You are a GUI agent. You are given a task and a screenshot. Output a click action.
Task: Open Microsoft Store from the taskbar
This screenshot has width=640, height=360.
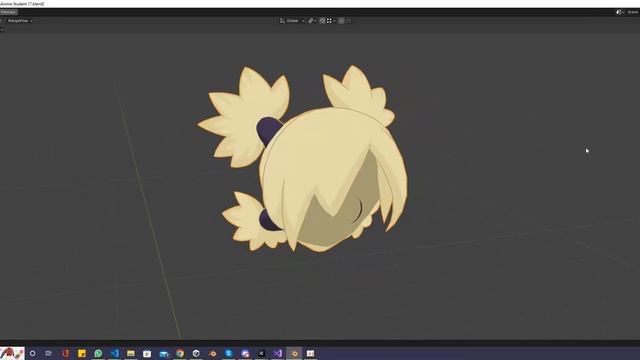coord(147,353)
